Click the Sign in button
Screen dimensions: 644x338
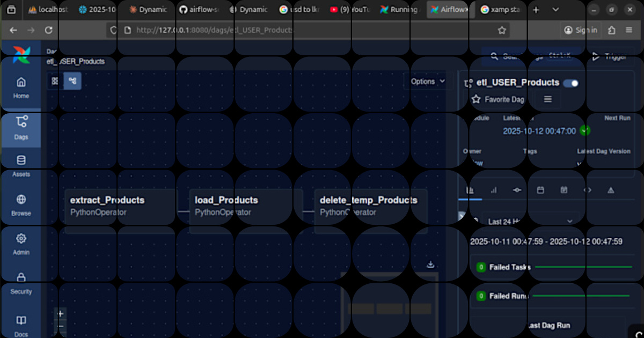tap(581, 31)
